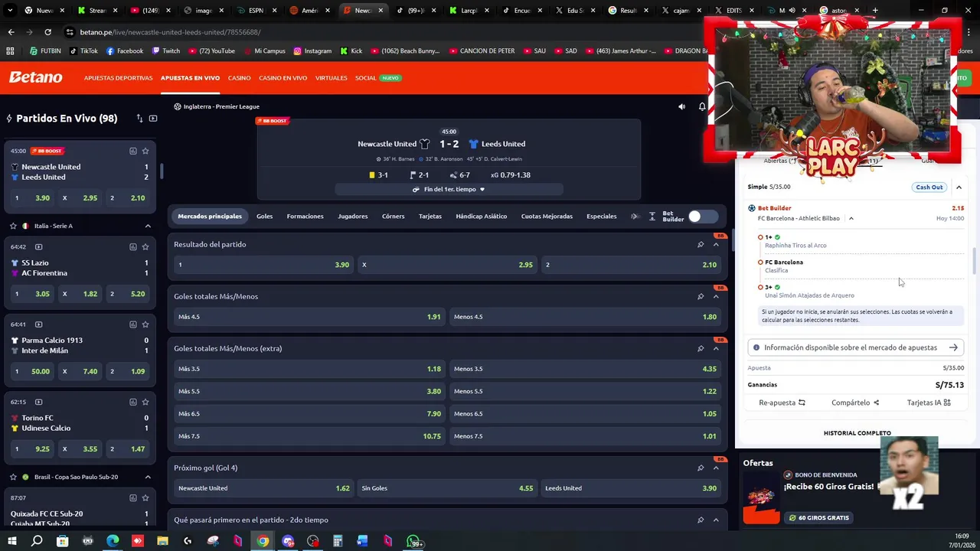Image resolution: width=980 pixels, height=551 pixels.
Task: Open Información disponible sobre el mercado de apuestas
Action: tap(855, 347)
